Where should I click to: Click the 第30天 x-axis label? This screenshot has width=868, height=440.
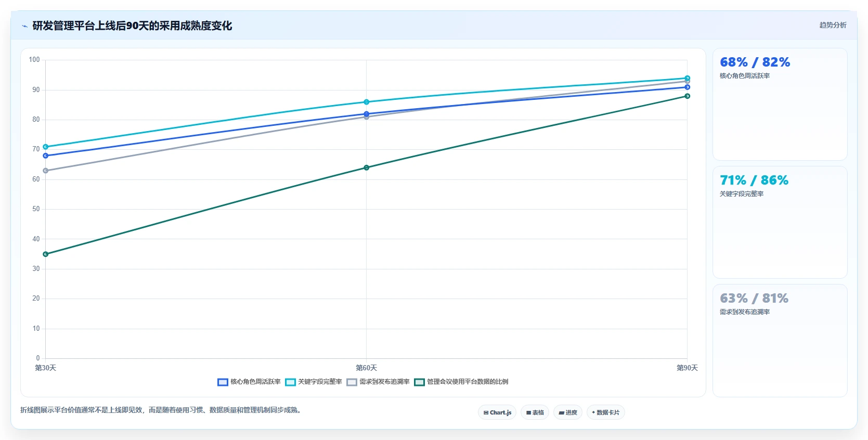point(46,368)
